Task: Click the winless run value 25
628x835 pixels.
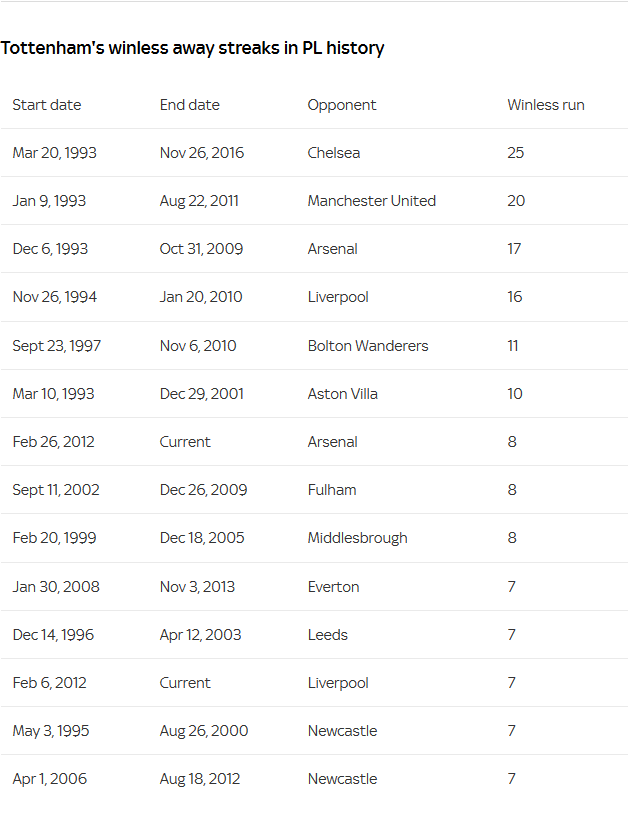Action: click(516, 153)
